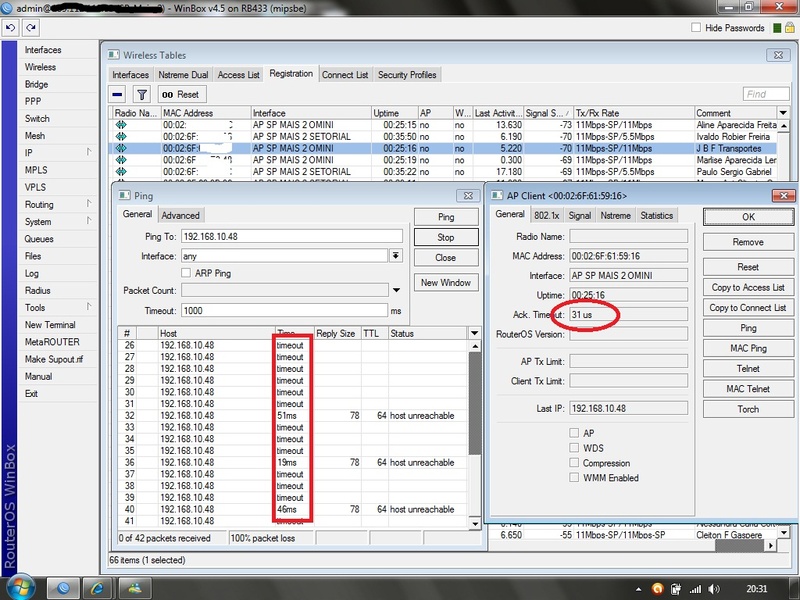
Task: Click the Timeout field in Ping window
Action: tap(284, 311)
